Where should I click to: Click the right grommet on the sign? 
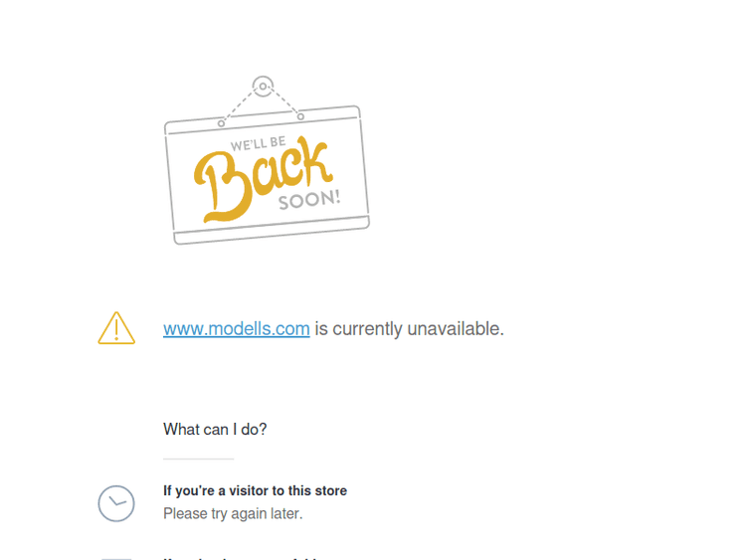click(x=300, y=116)
